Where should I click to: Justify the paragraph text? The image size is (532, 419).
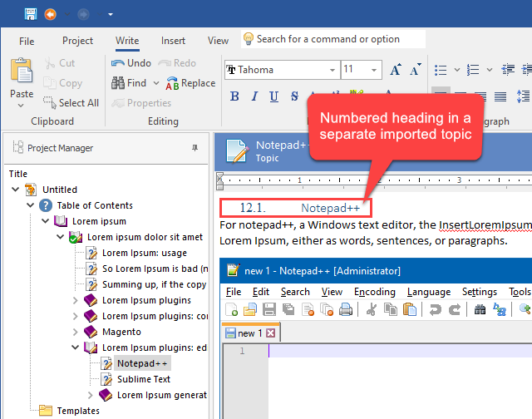tap(500, 96)
